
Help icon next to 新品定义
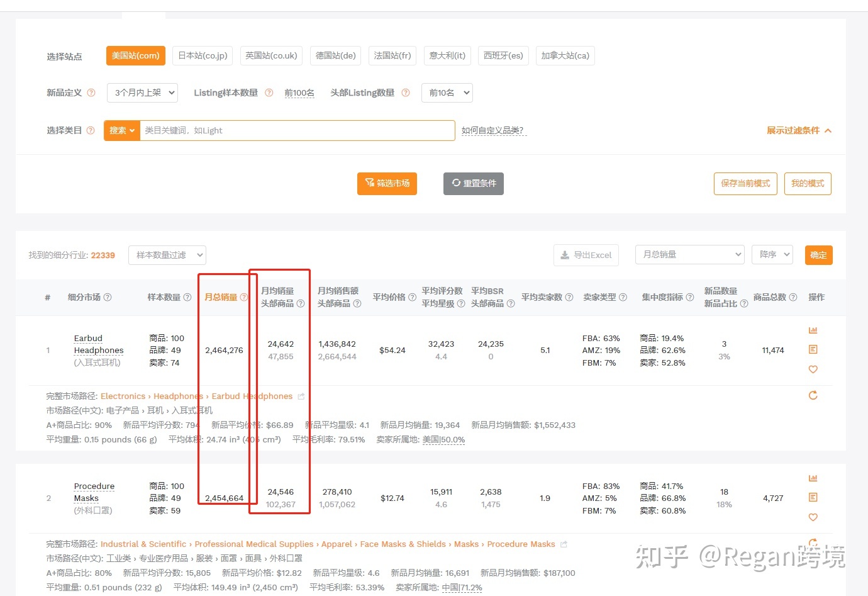[91, 93]
